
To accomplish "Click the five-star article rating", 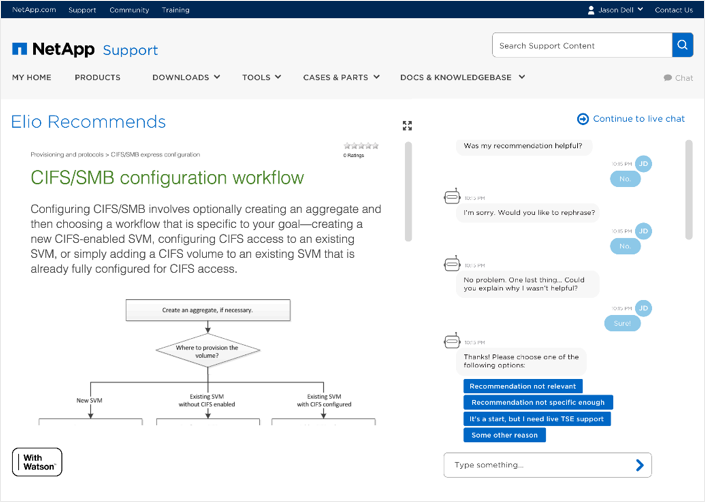I will (x=361, y=146).
